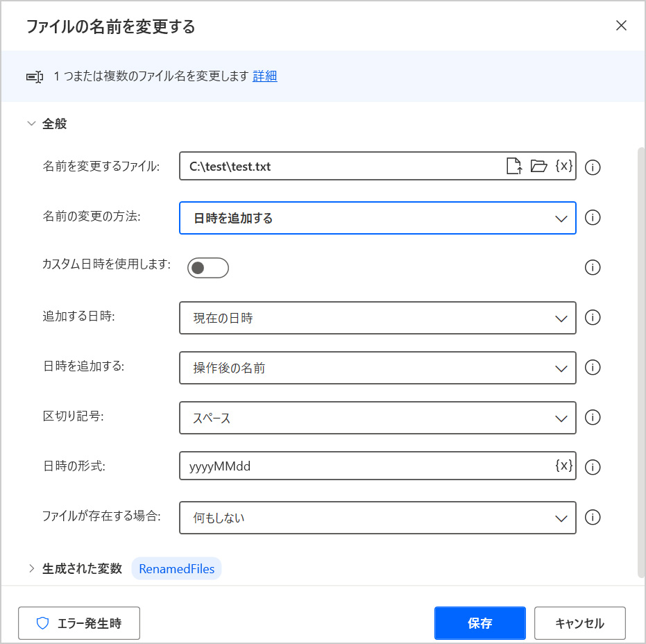Image resolution: width=646 pixels, height=644 pixels.
Task: Collapse the 全般 section
Action: tap(31, 124)
